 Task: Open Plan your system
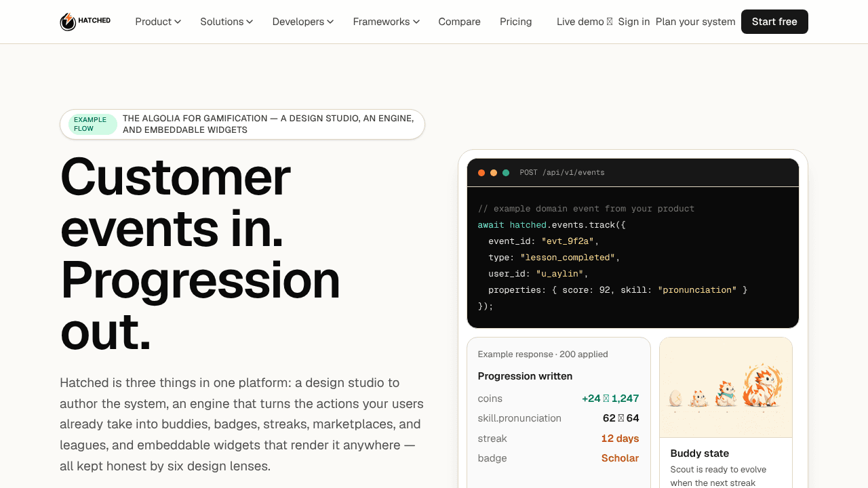696,22
